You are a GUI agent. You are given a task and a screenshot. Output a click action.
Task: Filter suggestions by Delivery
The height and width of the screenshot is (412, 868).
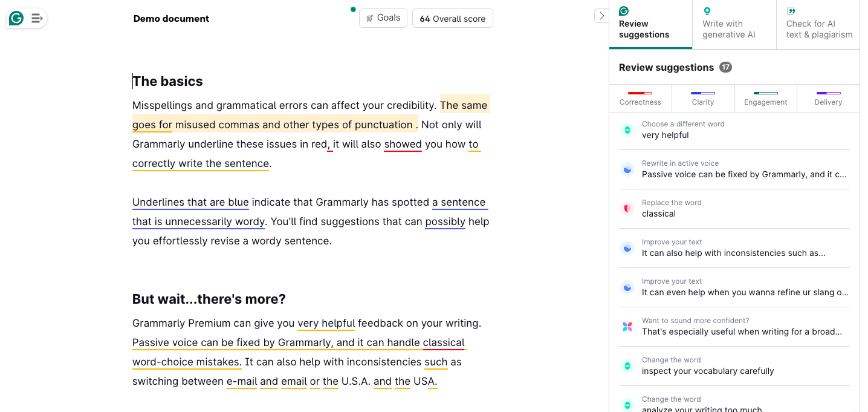[x=828, y=98]
